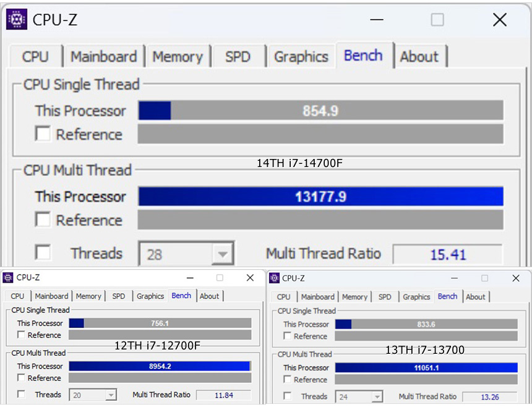Select the SPD tab in the i7-12700F window

pos(119,296)
